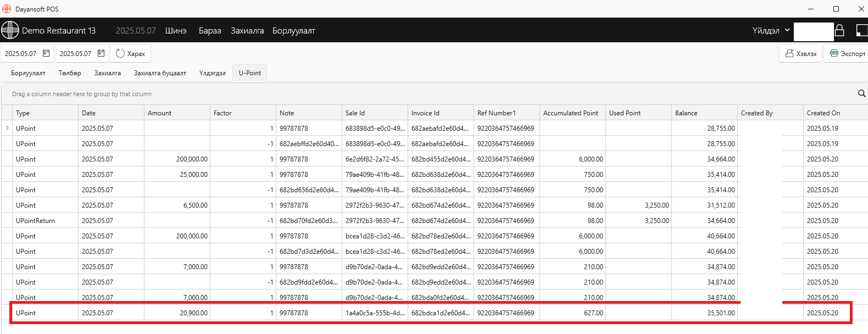
Task: Refresh results with Харах button
Action: tap(131, 53)
